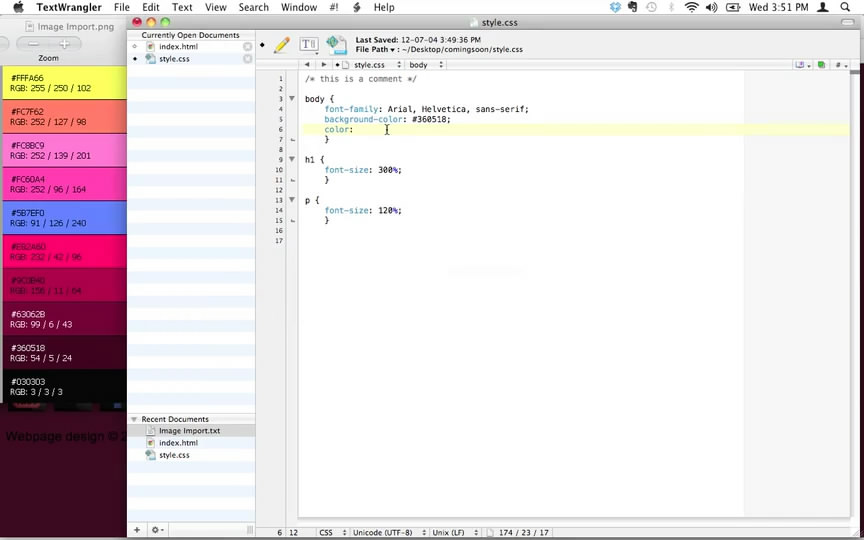Open the Search menu
Image resolution: width=864 pixels, height=540 pixels.
tap(253, 7)
